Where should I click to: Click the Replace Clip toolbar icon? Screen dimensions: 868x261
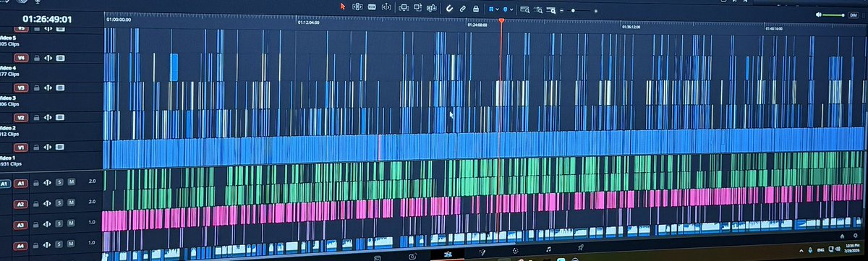432,8
